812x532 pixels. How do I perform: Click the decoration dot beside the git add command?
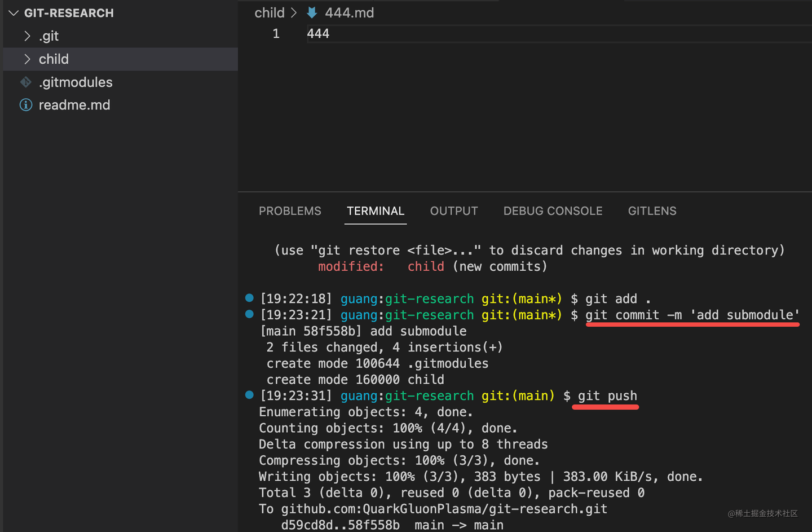pos(249,298)
